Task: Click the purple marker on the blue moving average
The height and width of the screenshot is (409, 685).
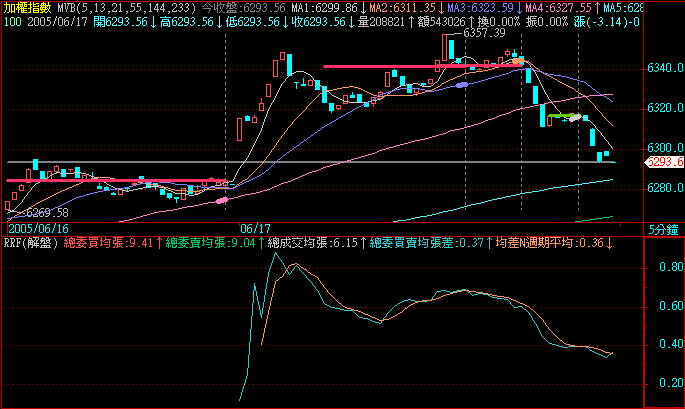Action: [462, 85]
